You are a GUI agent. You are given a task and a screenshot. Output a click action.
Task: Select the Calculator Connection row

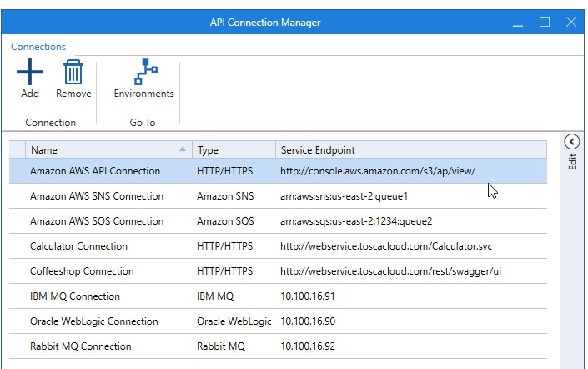click(278, 246)
